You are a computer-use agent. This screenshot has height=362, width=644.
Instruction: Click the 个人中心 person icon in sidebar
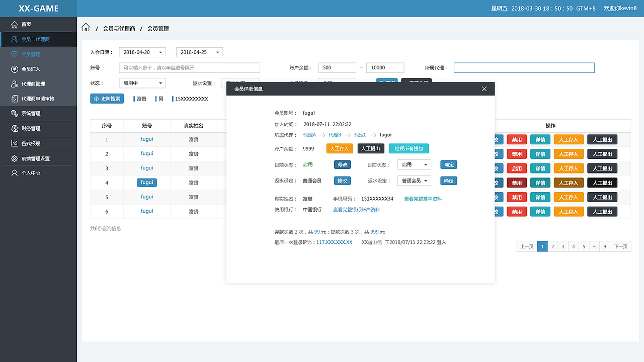point(15,173)
